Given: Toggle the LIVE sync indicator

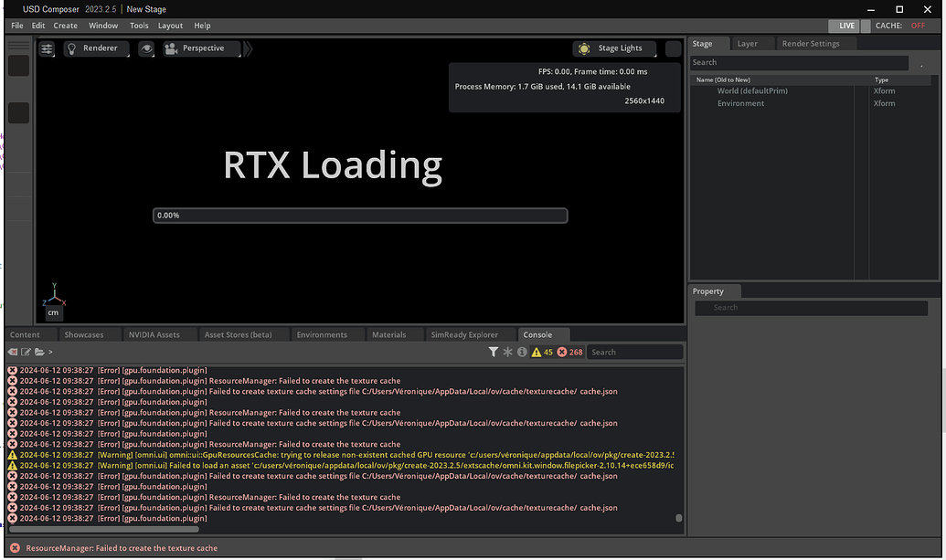Looking at the screenshot, I should (x=845, y=26).
